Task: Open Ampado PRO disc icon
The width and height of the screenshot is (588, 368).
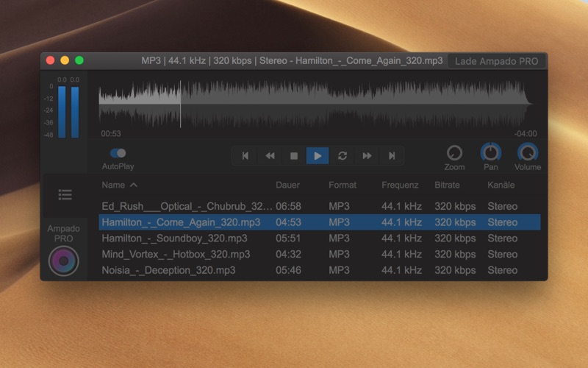Action: click(63, 261)
